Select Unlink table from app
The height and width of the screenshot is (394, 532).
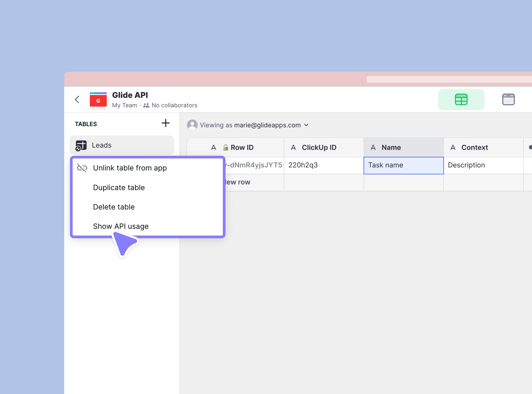click(130, 168)
